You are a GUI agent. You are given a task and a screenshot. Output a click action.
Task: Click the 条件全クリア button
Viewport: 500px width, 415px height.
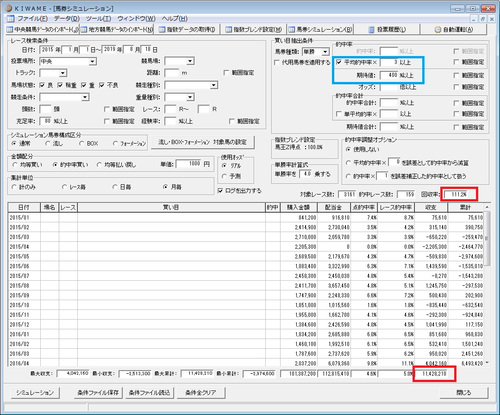tap(201, 393)
